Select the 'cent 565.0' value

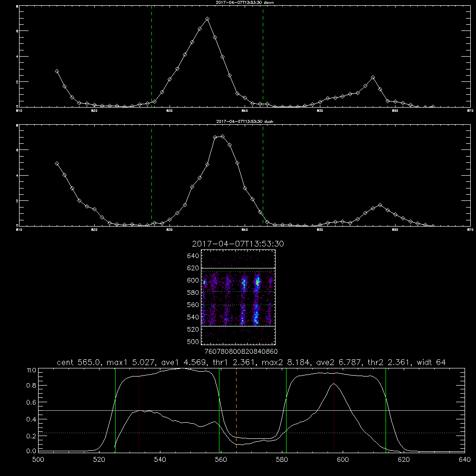click(79, 362)
